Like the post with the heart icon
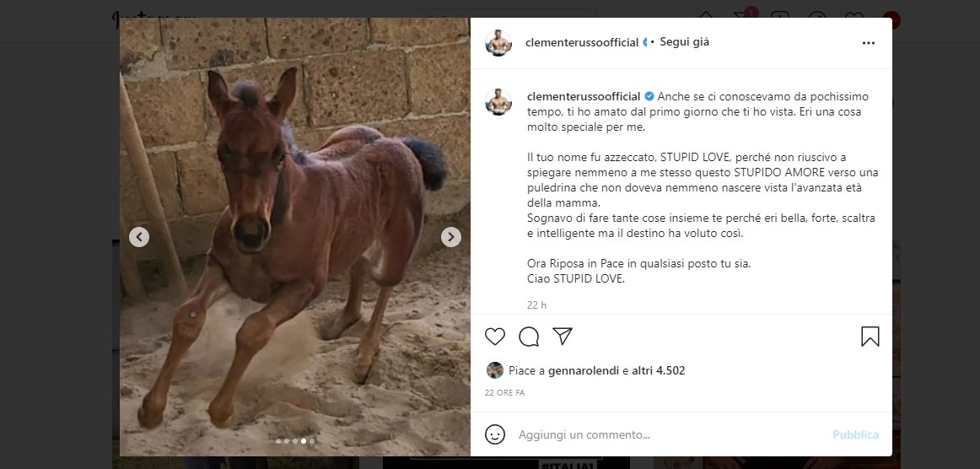The width and height of the screenshot is (980, 469). pos(495,337)
